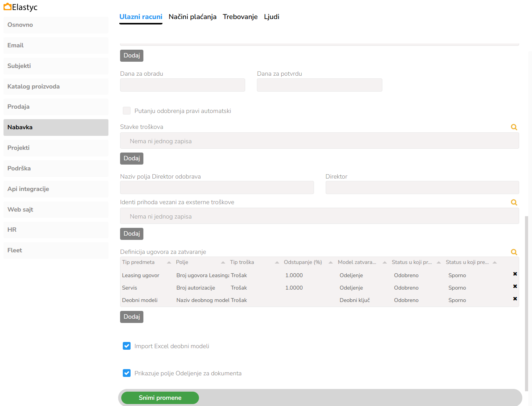The height and width of the screenshot is (406, 532).
Task: Remove the Servis row
Action: (x=515, y=286)
